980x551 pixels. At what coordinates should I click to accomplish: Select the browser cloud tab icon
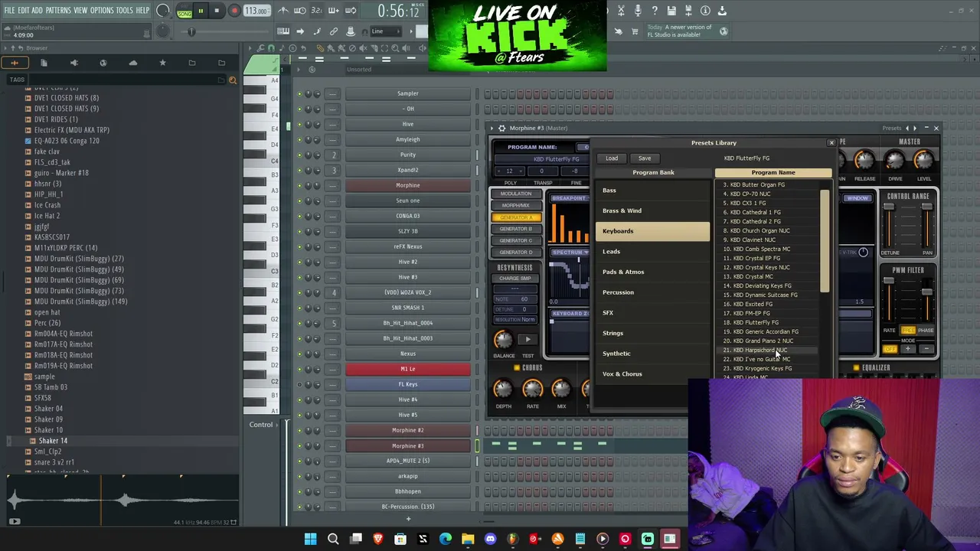tap(132, 63)
